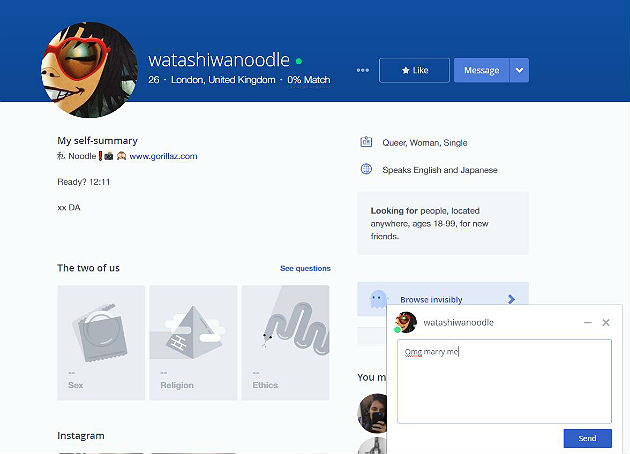630x454 pixels.
Task: Click the Browse invisibly link
Action: click(431, 300)
